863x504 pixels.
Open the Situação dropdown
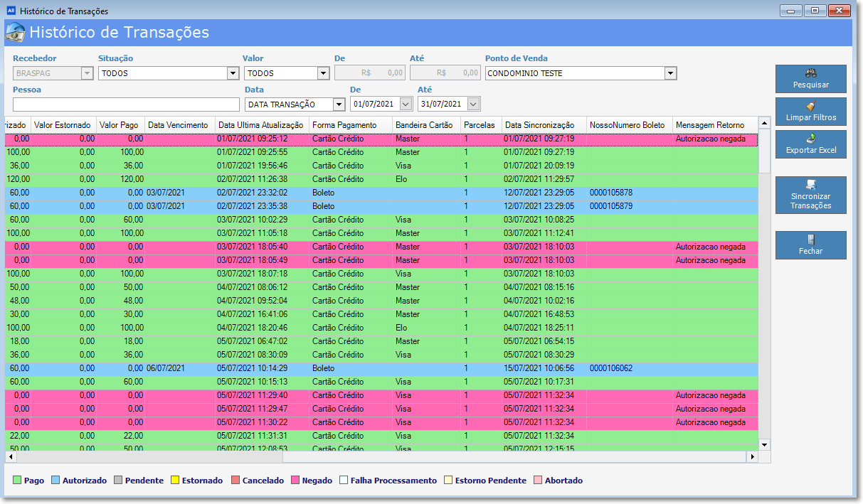coord(233,73)
